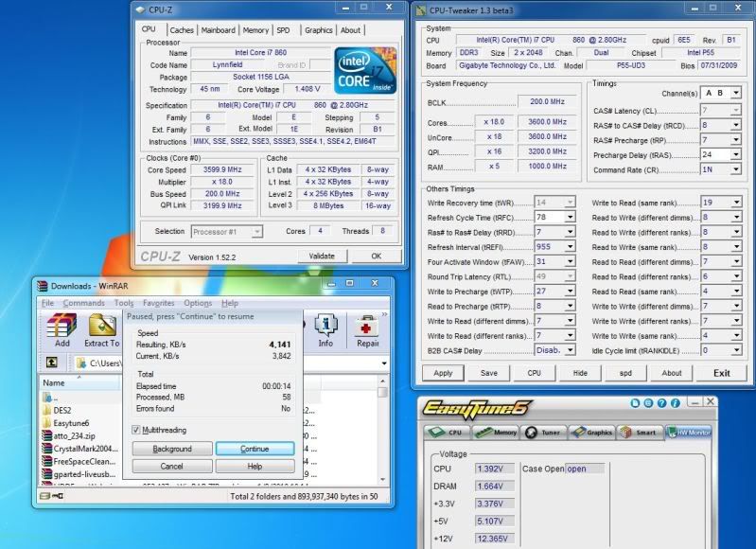
Task: Switch to the Tuner tab in EasyTune6
Action: click(544, 433)
